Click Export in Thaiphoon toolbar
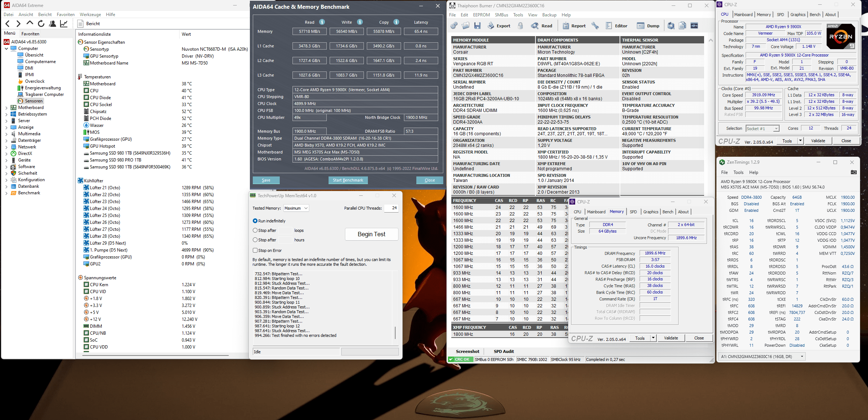This screenshot has width=868, height=420. (499, 26)
